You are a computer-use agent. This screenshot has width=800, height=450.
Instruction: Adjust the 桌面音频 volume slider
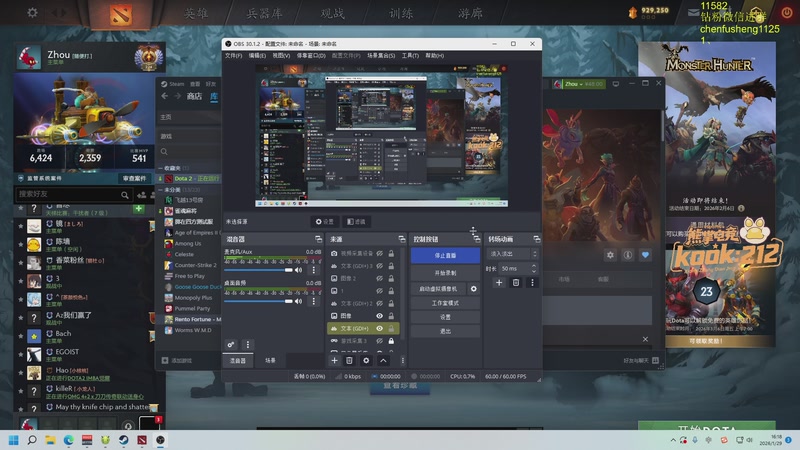(259, 301)
